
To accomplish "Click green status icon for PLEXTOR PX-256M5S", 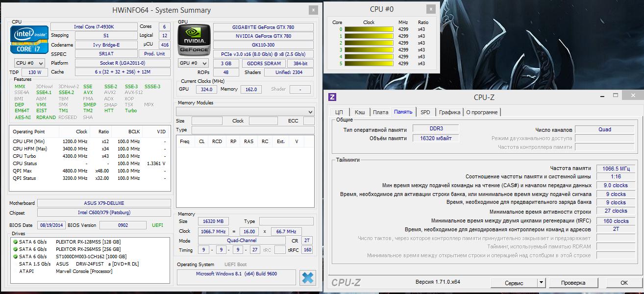I will click(16, 249).
